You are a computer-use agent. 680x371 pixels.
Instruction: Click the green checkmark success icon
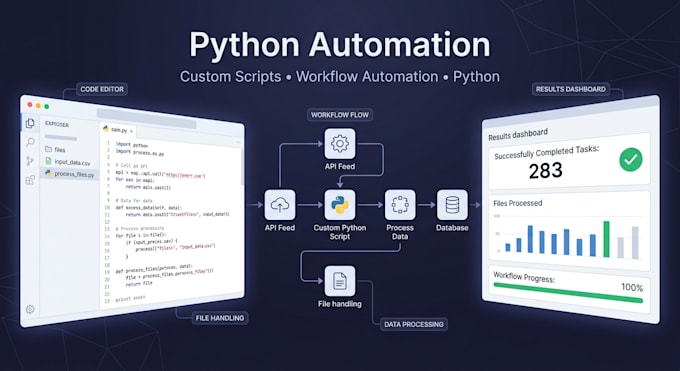point(631,159)
